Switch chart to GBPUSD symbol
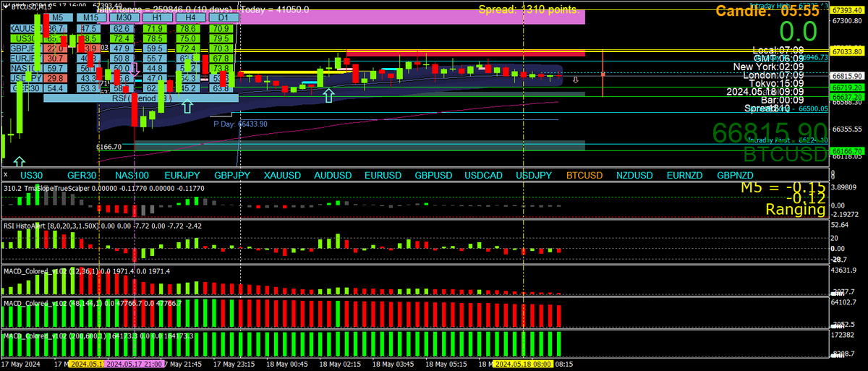868x371 pixels. pos(433,175)
